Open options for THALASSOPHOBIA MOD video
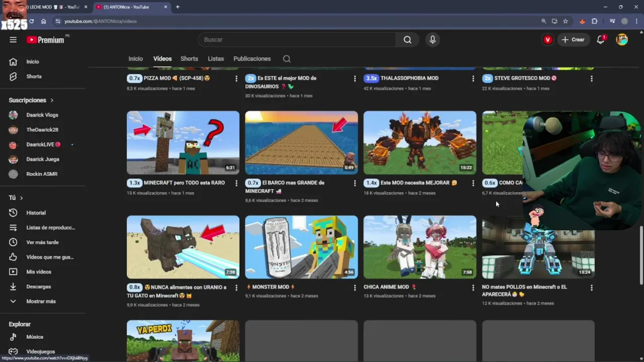The width and height of the screenshot is (644, 362). [x=473, y=78]
